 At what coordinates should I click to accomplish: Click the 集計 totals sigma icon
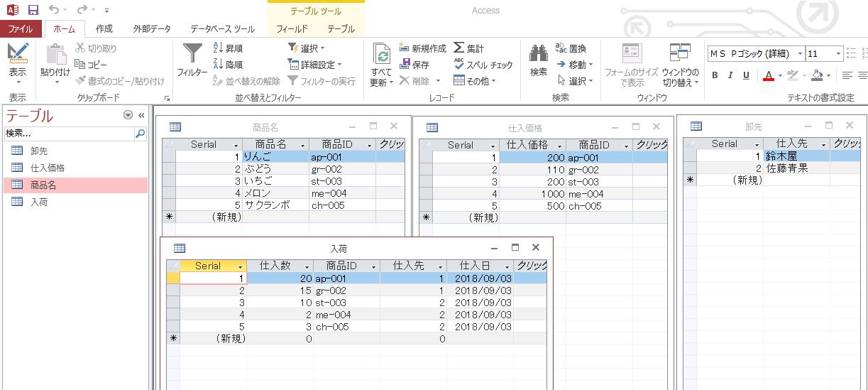[x=468, y=48]
